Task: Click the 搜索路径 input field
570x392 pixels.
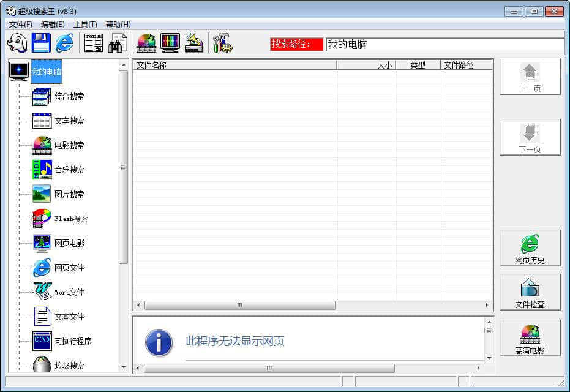Action: click(444, 45)
